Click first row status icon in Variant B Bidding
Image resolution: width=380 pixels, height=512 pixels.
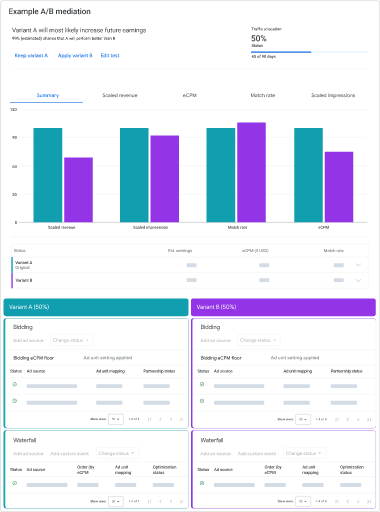[202, 384]
